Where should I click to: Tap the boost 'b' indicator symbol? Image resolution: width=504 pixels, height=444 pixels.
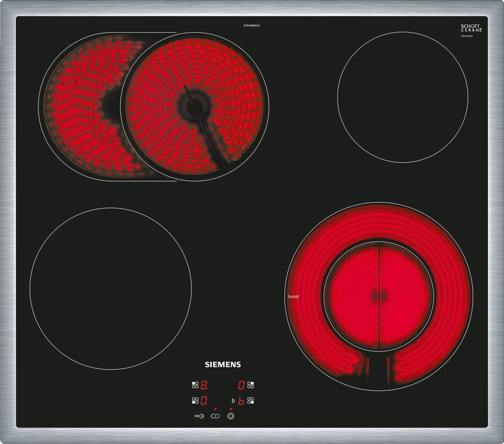233,400
